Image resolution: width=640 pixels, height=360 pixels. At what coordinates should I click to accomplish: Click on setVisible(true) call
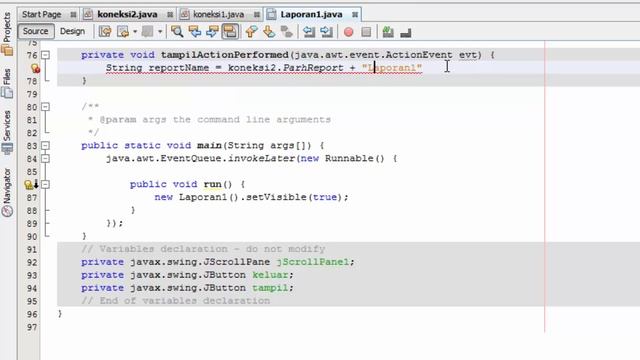point(294,197)
